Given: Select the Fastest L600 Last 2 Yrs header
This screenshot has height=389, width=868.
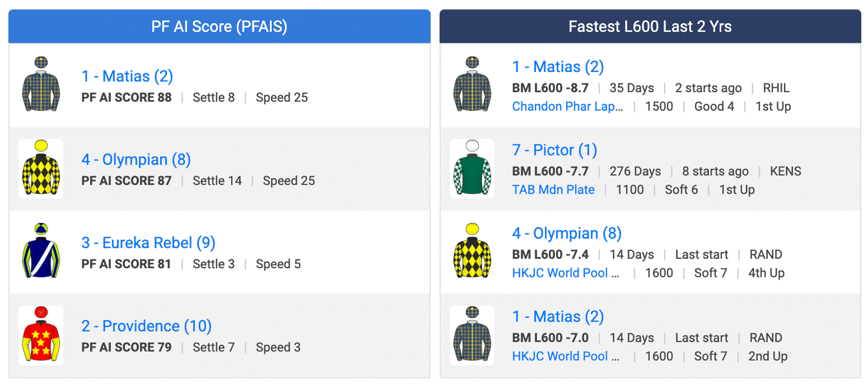Looking at the screenshot, I should [650, 27].
